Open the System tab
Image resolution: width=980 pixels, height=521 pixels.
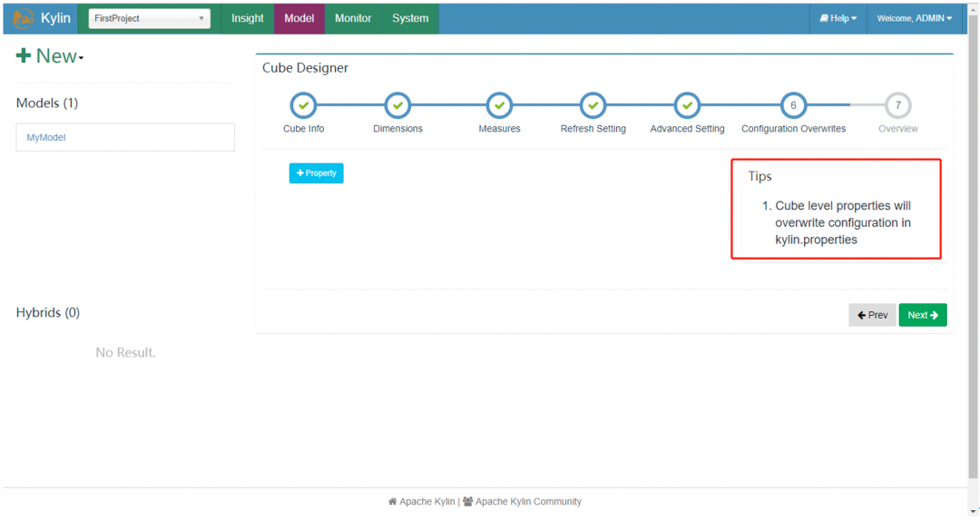click(410, 18)
